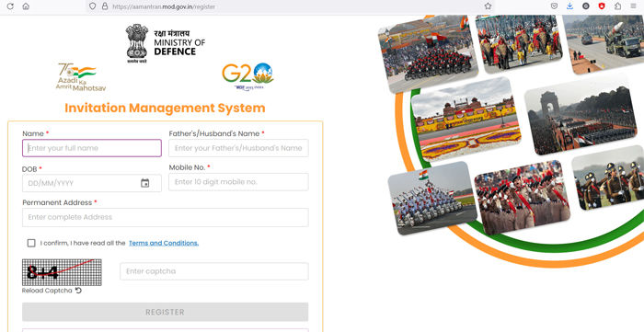The width and height of the screenshot is (644, 332).
Task: Click the mobile number input field
Action: pyautogui.click(x=238, y=182)
